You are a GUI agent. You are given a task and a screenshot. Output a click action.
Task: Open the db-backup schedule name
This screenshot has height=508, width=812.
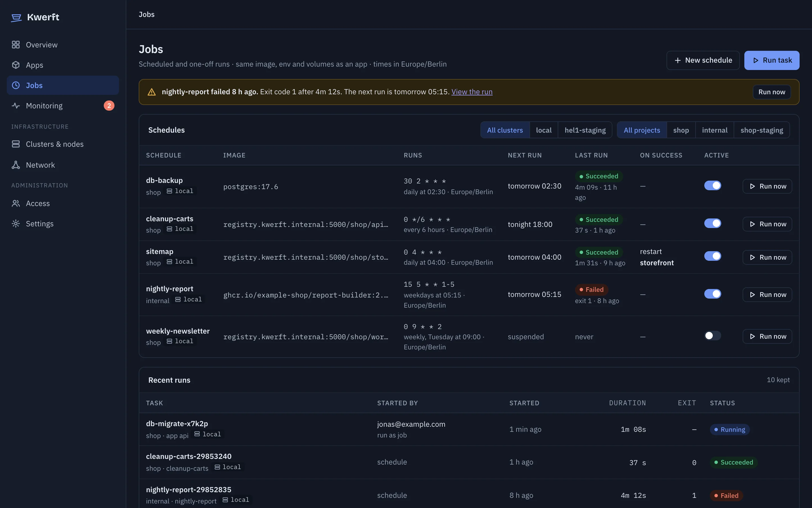tap(164, 180)
